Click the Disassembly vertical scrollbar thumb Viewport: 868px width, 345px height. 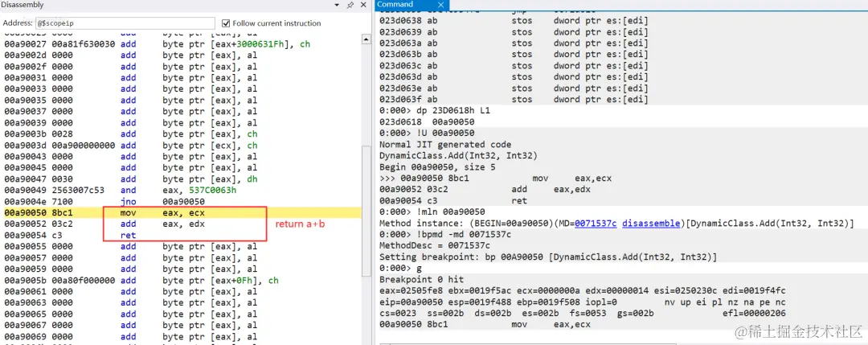[366, 211]
